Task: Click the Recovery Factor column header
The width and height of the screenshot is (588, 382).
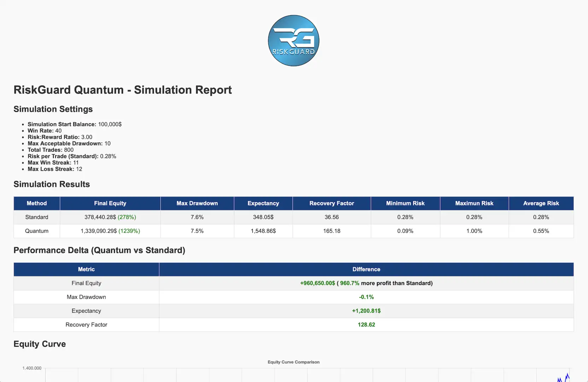Action: (332, 203)
